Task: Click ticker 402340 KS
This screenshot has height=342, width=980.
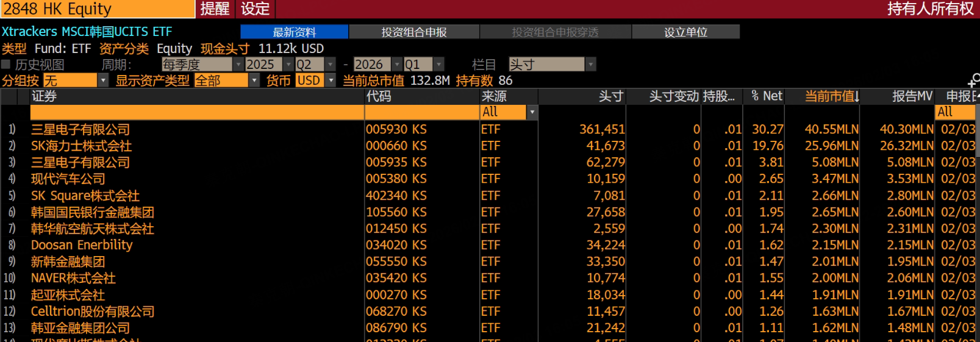Action: point(396,196)
